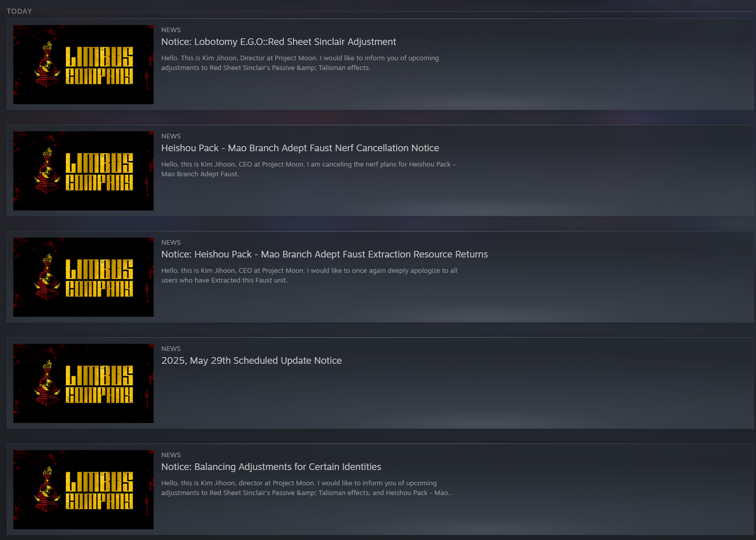Screen dimensions: 756x540
Task: Select the 'Hello. This is Kim Jihoon, Director' summary
Action: pyautogui.click(x=300, y=63)
